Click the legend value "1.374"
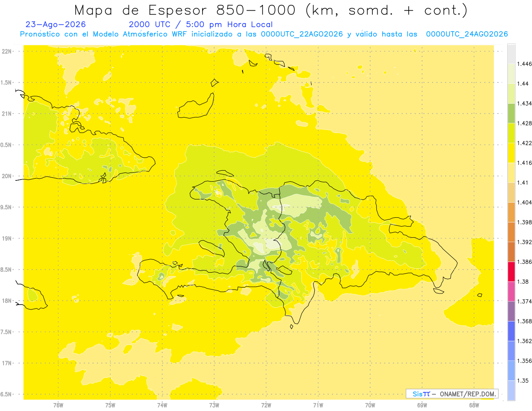Viewport: 532px width, 411px height. [x=525, y=301]
